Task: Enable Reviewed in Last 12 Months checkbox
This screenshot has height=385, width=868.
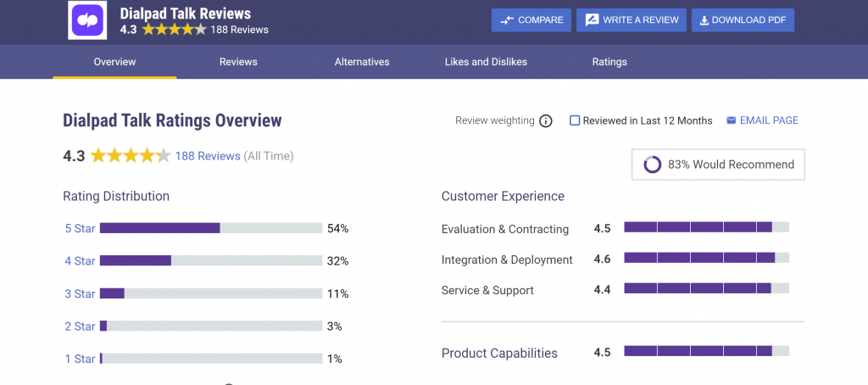Action: click(x=575, y=120)
